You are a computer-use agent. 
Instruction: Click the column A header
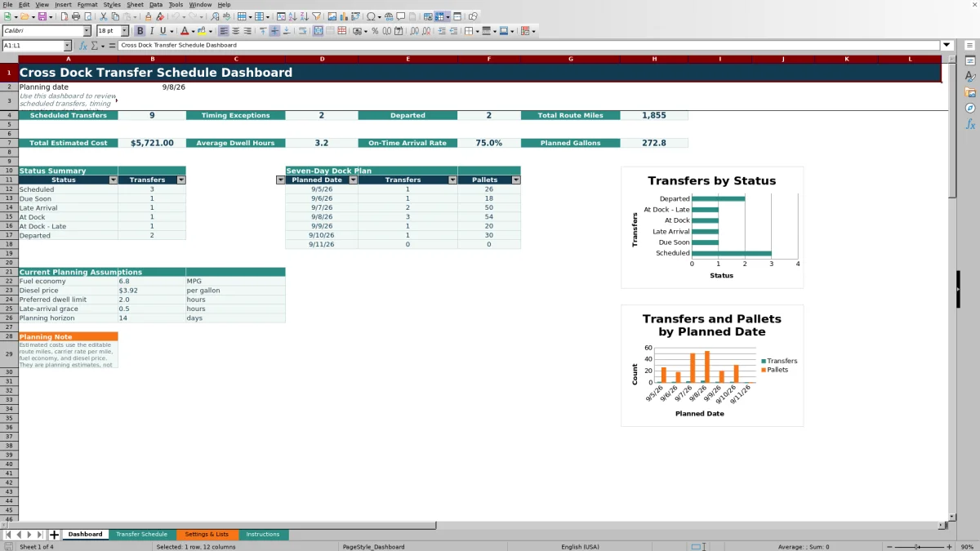click(x=68, y=59)
